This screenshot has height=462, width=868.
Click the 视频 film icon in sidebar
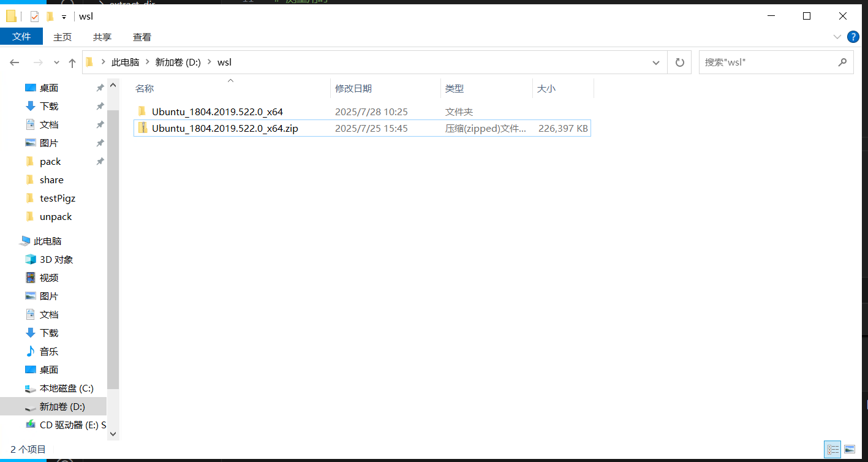(x=31, y=278)
